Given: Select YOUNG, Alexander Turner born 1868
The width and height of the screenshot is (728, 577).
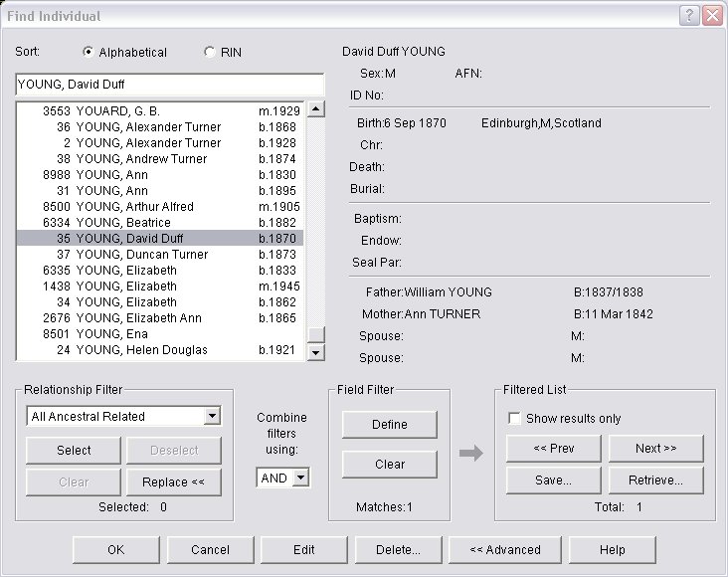Looking at the screenshot, I should click(160, 126).
